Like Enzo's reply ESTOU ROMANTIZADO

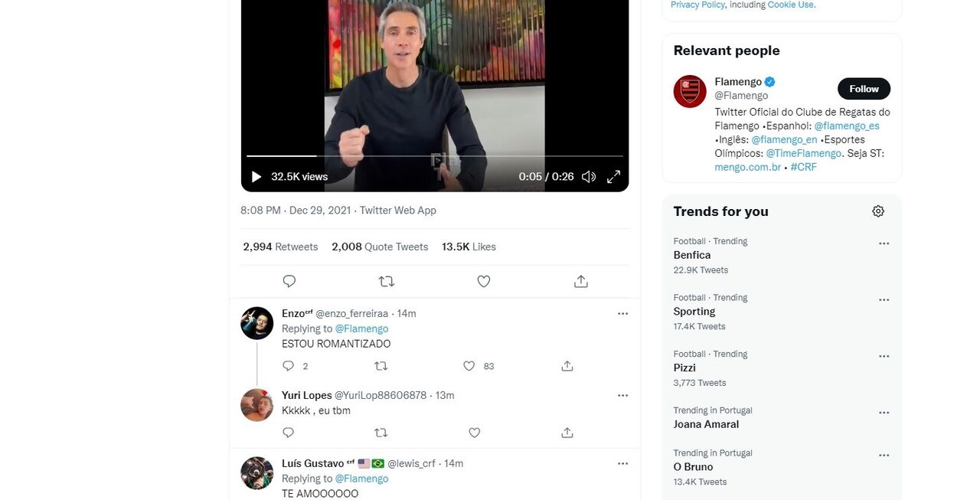tap(469, 366)
